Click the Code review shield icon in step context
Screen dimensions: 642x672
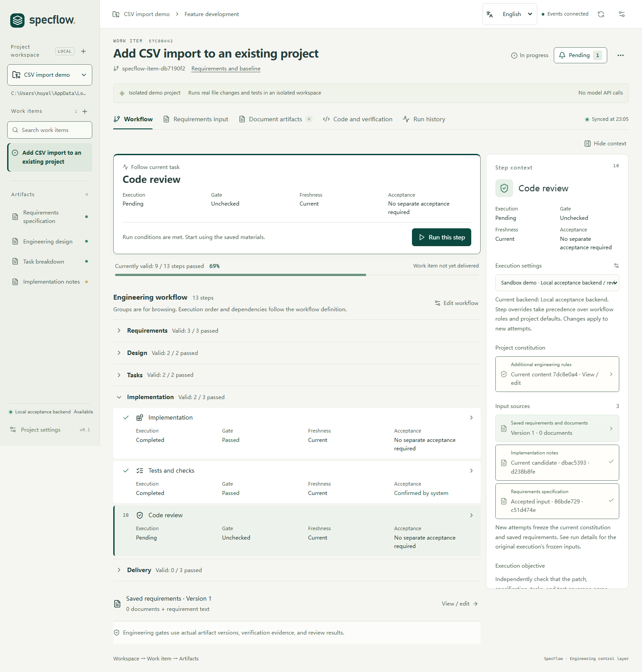(504, 188)
